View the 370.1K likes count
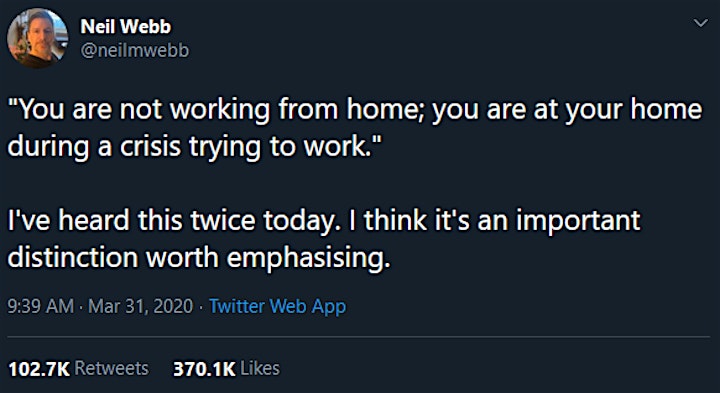The width and height of the screenshot is (720, 393). click(204, 369)
